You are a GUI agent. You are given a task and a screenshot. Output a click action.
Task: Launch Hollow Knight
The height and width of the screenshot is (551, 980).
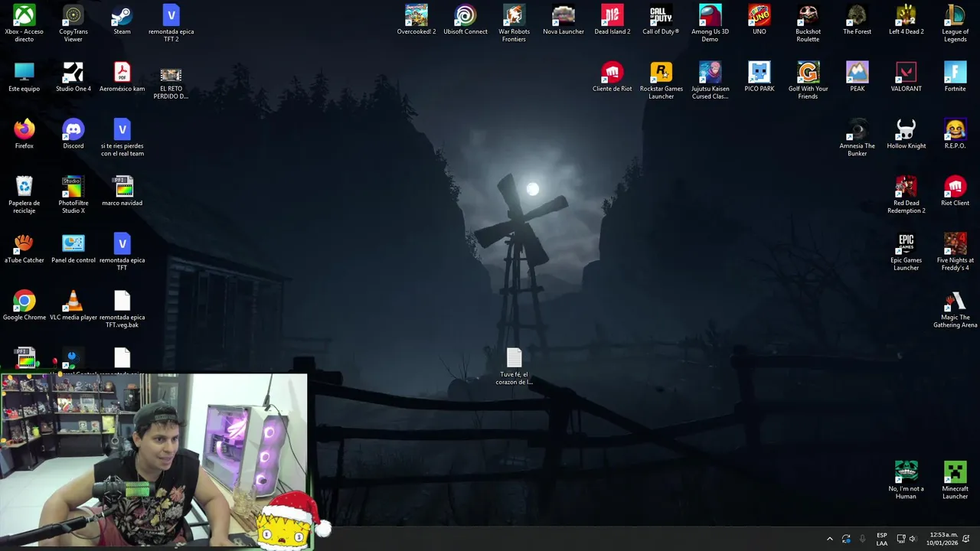pos(906,129)
